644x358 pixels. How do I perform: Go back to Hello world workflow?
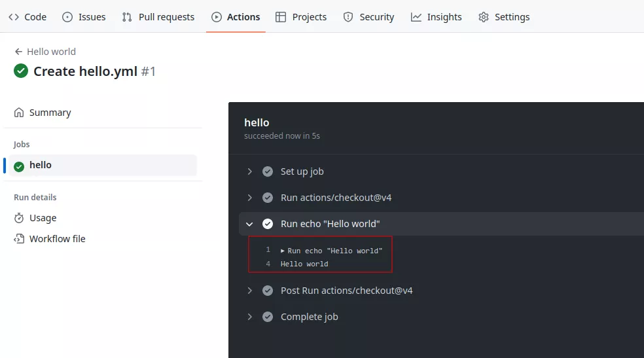(45, 52)
